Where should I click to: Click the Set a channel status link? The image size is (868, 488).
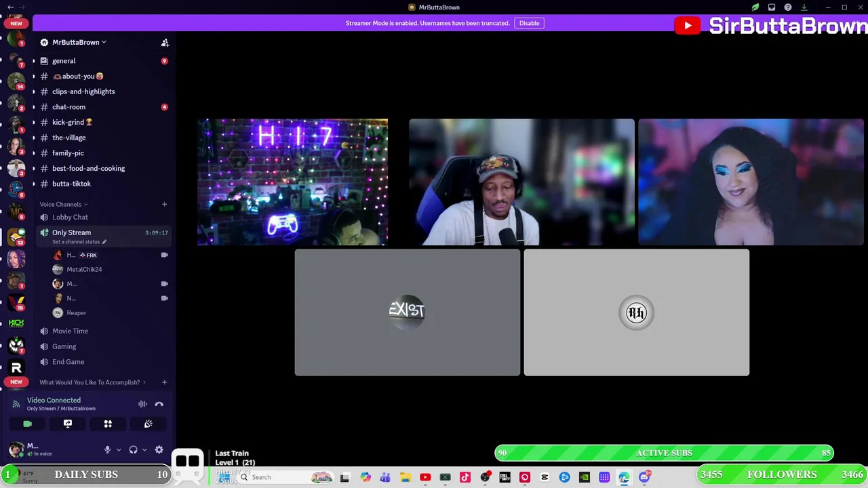coord(79,242)
